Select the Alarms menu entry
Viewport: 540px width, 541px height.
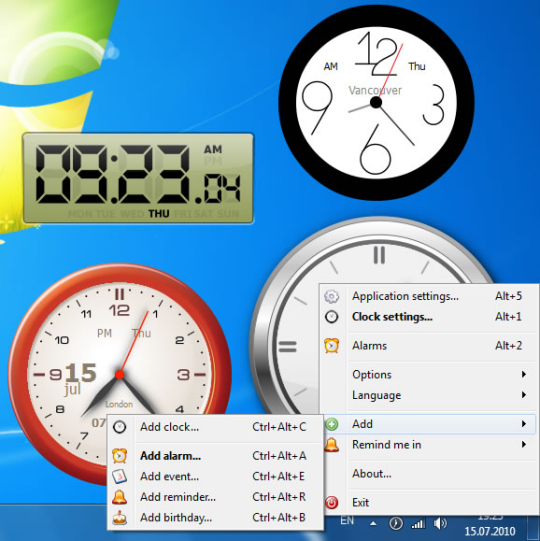click(429, 345)
